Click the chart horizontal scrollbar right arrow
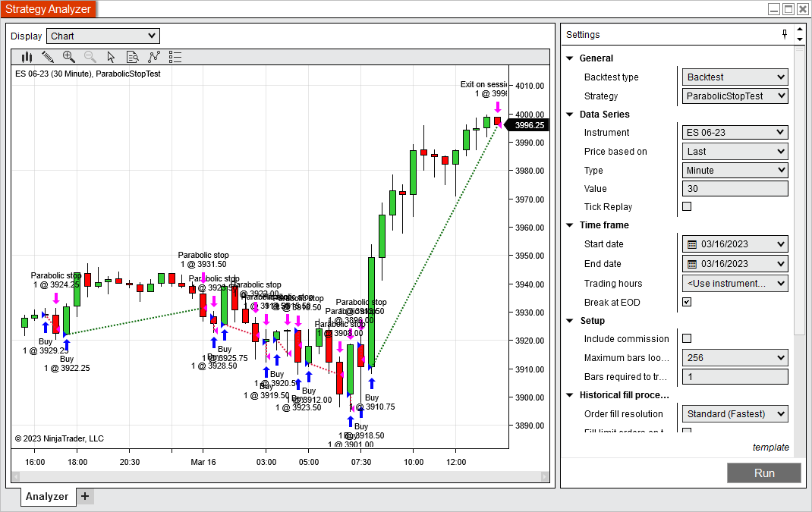This screenshot has height=512, width=812. pyautogui.click(x=544, y=476)
